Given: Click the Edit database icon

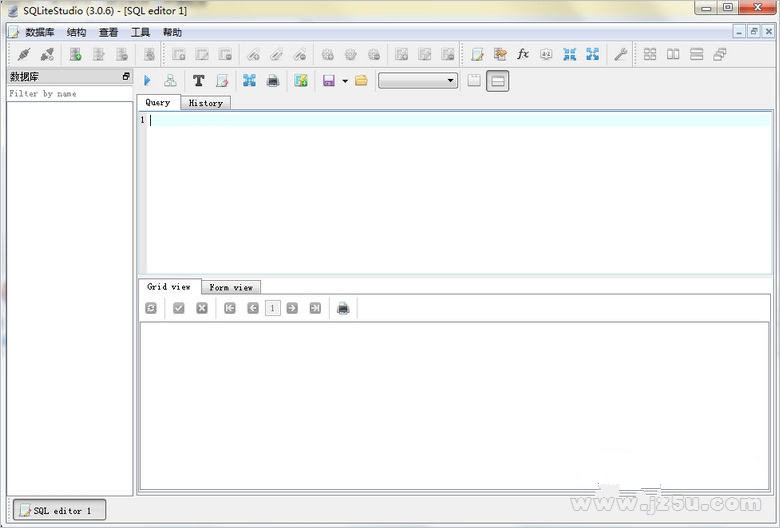Looking at the screenshot, I should click(98, 54).
